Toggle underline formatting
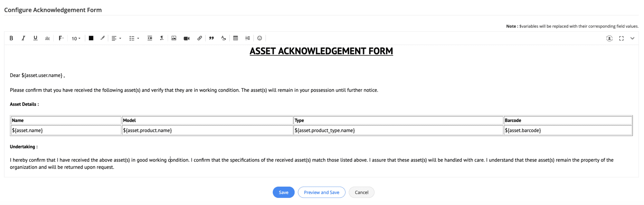Image resolution: width=644 pixels, height=205 pixels. coord(35,38)
